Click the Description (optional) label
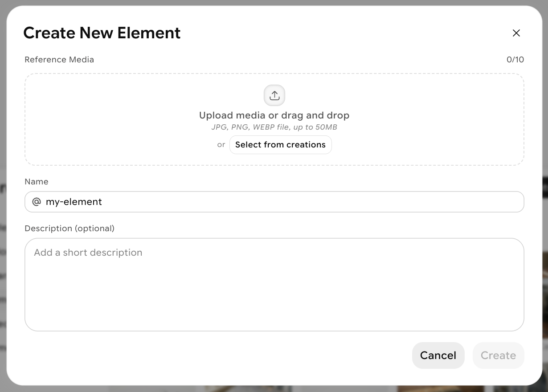 (x=70, y=229)
